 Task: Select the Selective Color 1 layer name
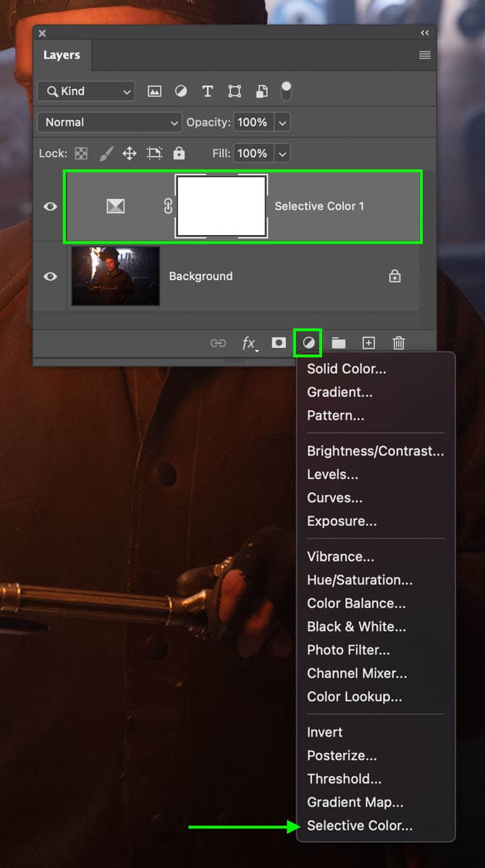(x=319, y=206)
